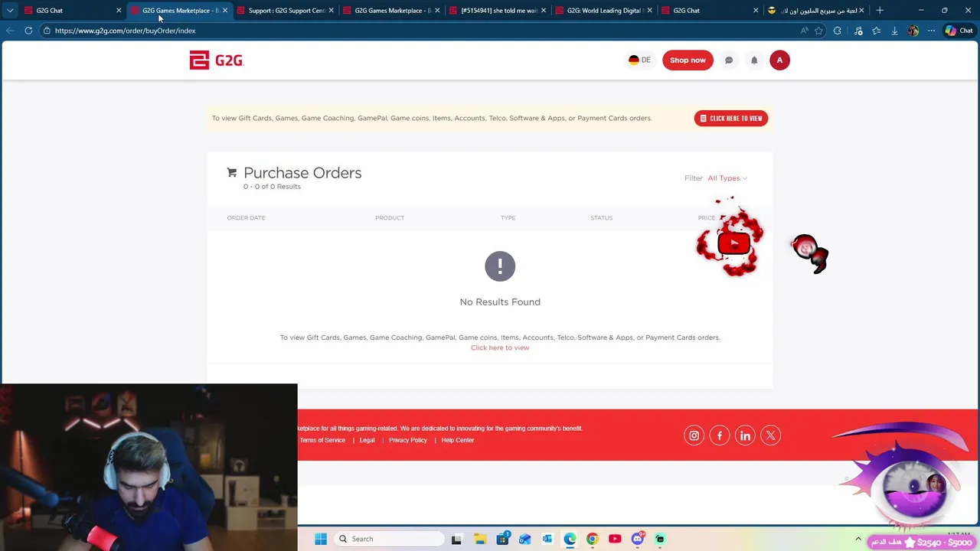The height and width of the screenshot is (551, 980).
Task: Click the Shop now button
Action: 688,60
